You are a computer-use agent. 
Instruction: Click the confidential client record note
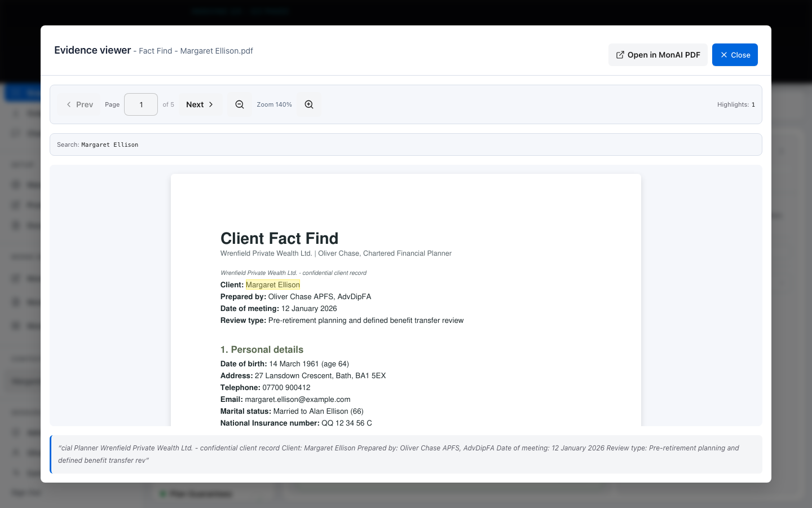(293, 273)
